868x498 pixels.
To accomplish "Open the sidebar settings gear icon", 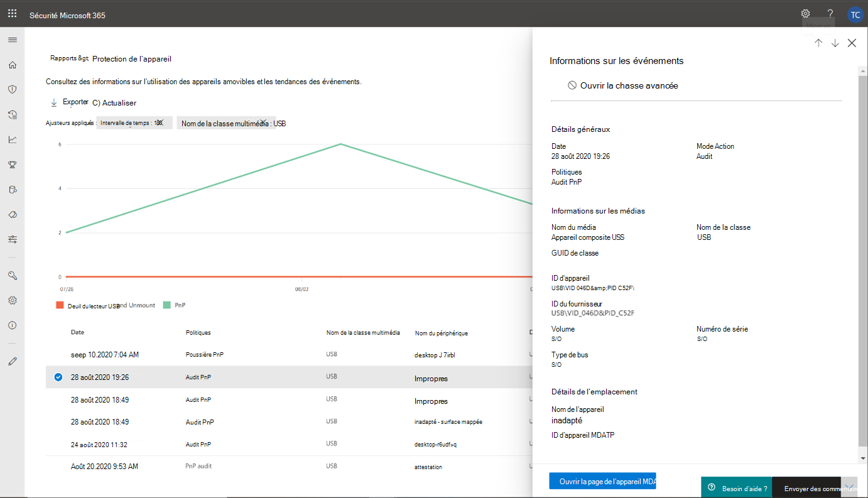I will (x=12, y=300).
